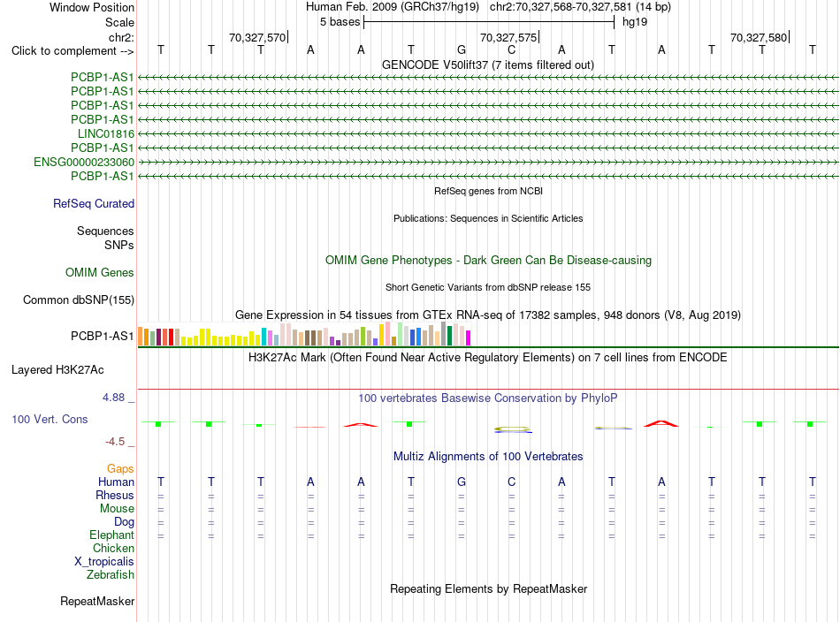Screen dimensions: 840x622
Task: Click 'Short Genetic Variants from dbSNP release 155'
Action: 488,287
